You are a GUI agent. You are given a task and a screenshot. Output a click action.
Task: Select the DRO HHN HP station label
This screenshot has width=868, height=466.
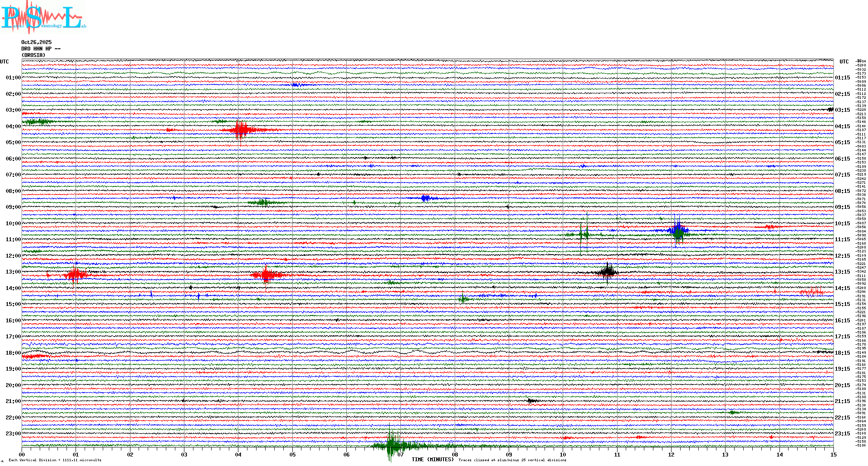pyautogui.click(x=41, y=49)
